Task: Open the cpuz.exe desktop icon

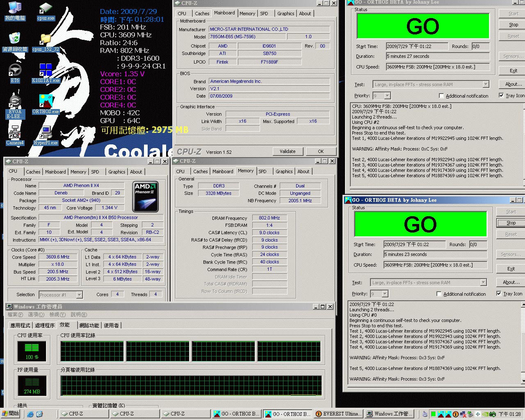Action: pyautogui.click(x=46, y=10)
